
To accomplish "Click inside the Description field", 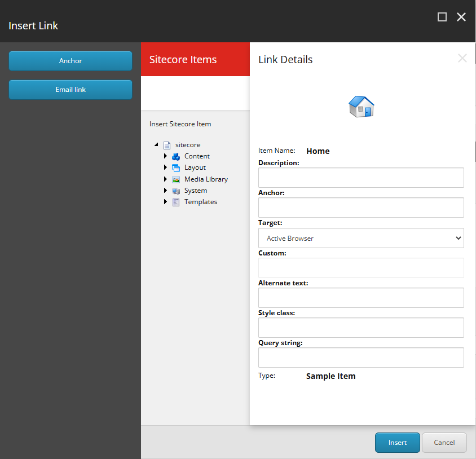I will pos(361,177).
